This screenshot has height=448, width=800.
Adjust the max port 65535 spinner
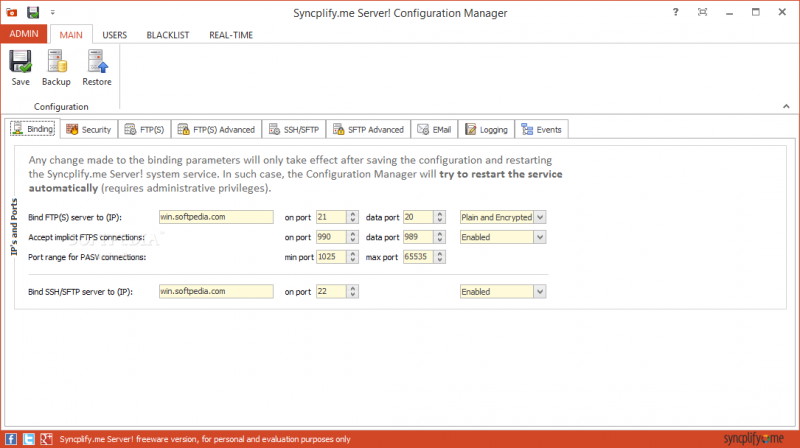(x=440, y=257)
